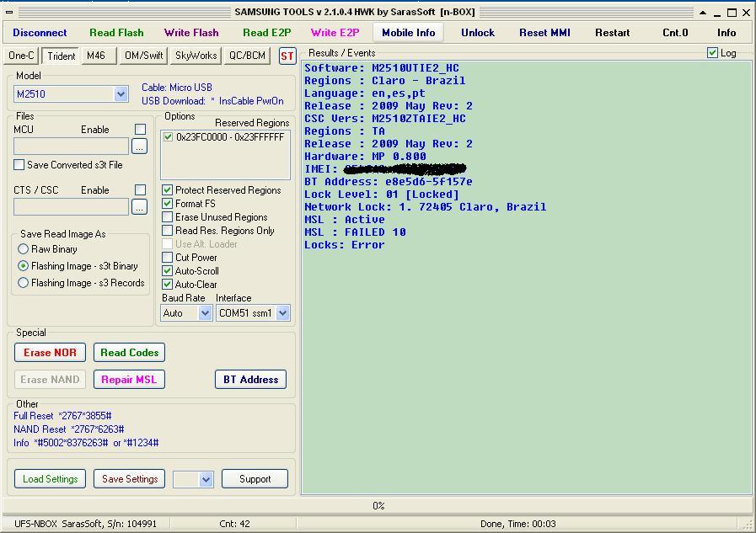Click Unlock in the toolbar
The image size is (756, 533).
(x=478, y=33)
